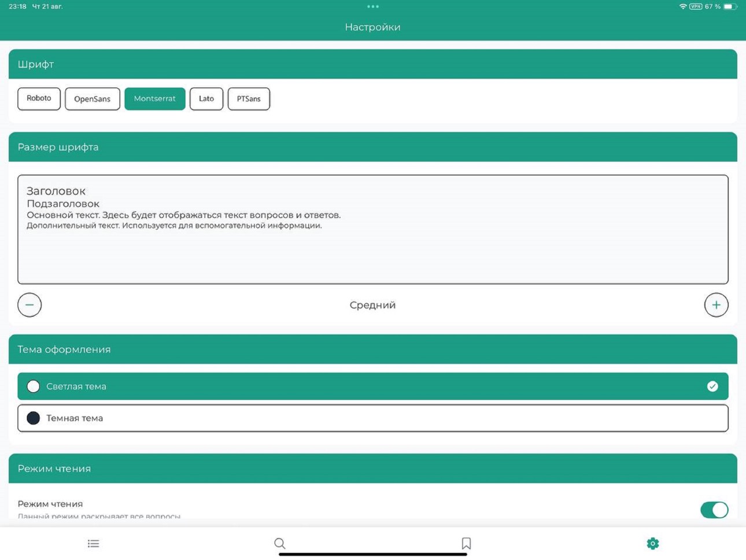Click the Настройки title
Viewport: 746px width, 560px height.
[x=372, y=27]
